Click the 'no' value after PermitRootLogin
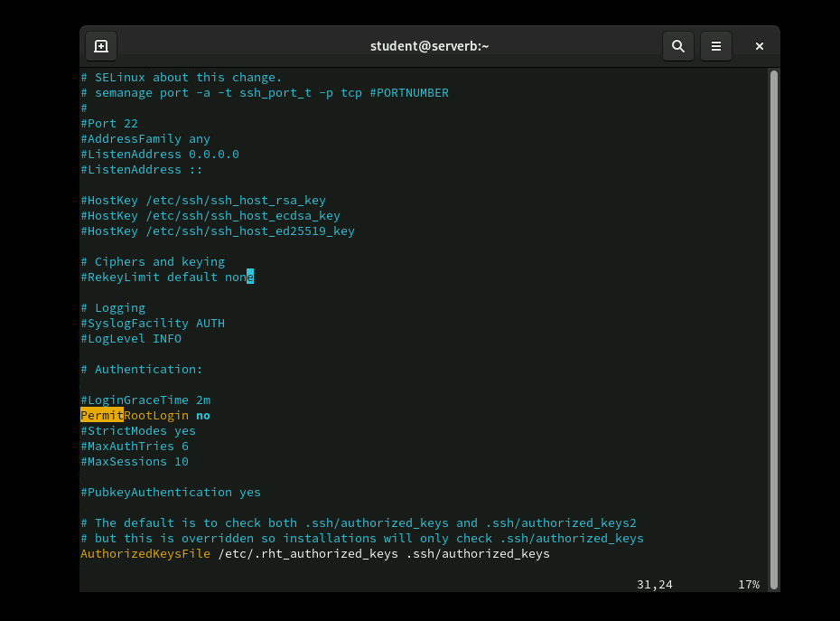 [x=203, y=416]
